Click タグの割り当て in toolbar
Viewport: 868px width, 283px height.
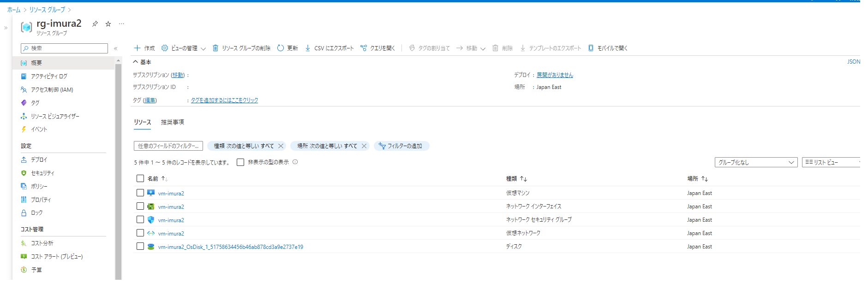pos(429,48)
